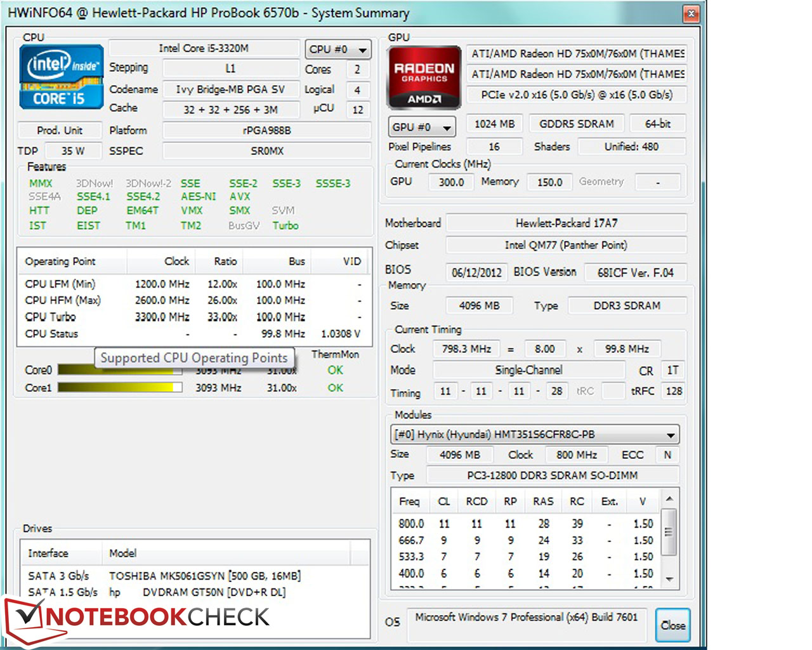The height and width of the screenshot is (650, 812).
Task: Click the Ratio column header
Action: (x=219, y=262)
